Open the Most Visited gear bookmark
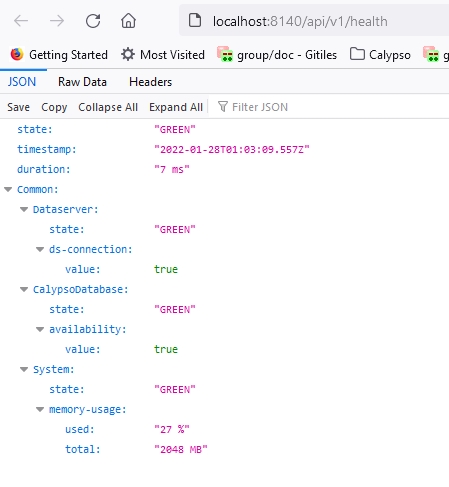The image size is (449, 487). point(163,55)
